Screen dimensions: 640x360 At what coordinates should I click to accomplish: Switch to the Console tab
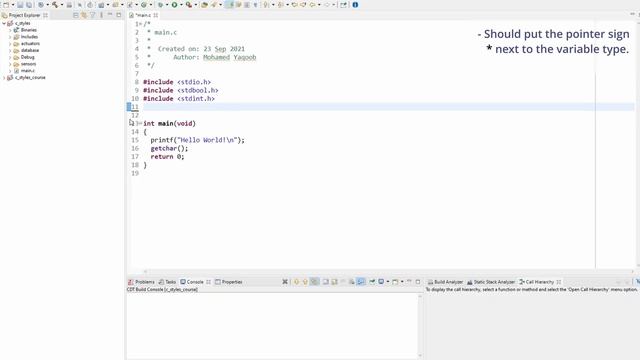click(192, 282)
